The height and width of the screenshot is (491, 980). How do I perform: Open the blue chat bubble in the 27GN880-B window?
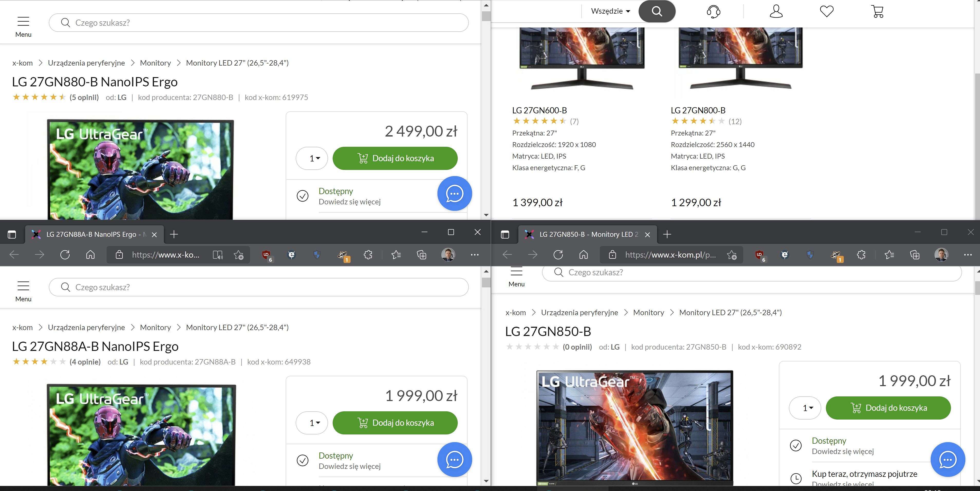tap(455, 193)
